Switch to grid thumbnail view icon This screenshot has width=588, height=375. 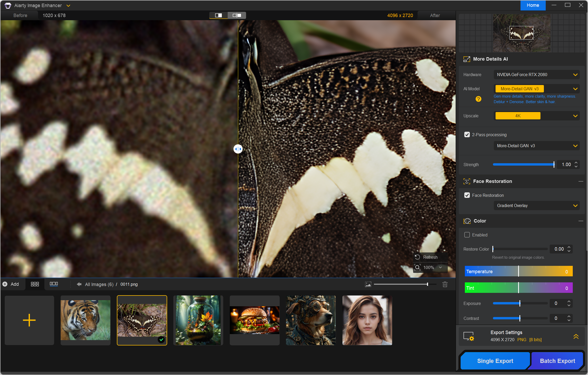pos(35,284)
